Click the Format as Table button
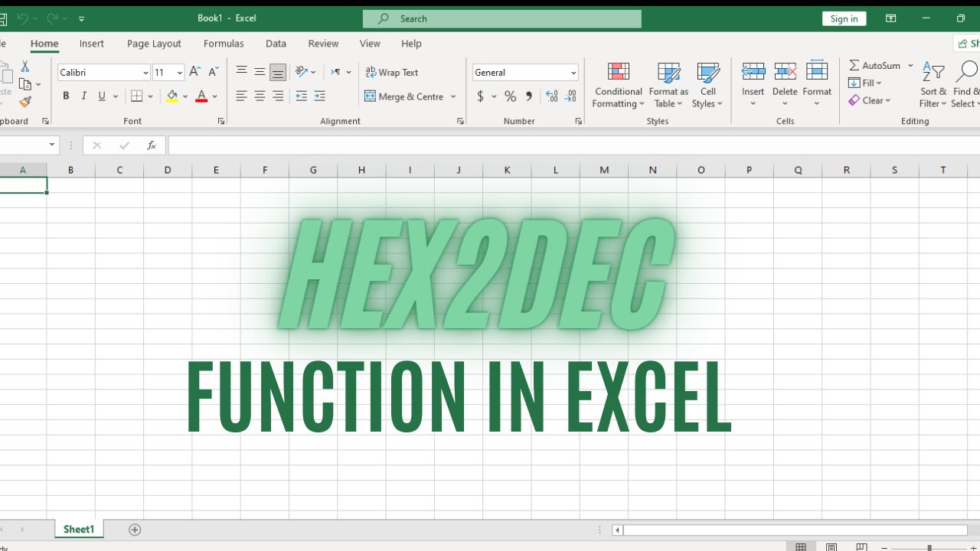 (x=668, y=85)
